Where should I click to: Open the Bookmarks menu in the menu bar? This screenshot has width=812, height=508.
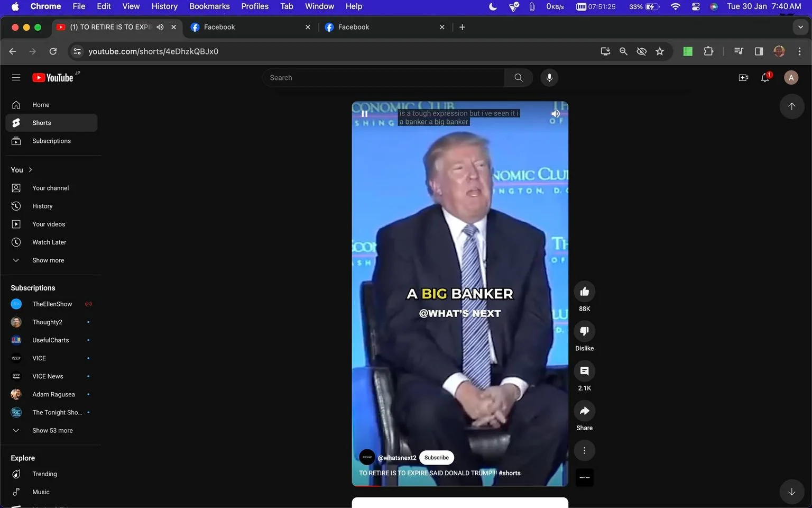tap(209, 6)
